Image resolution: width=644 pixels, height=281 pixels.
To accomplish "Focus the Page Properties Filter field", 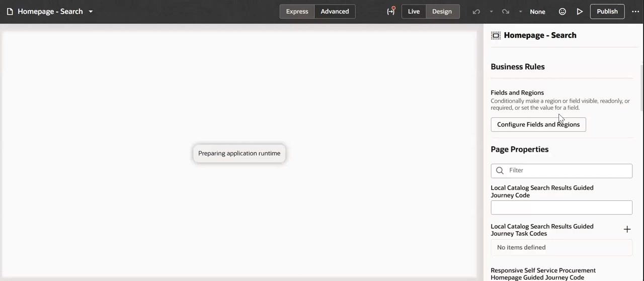I will 561,171.
